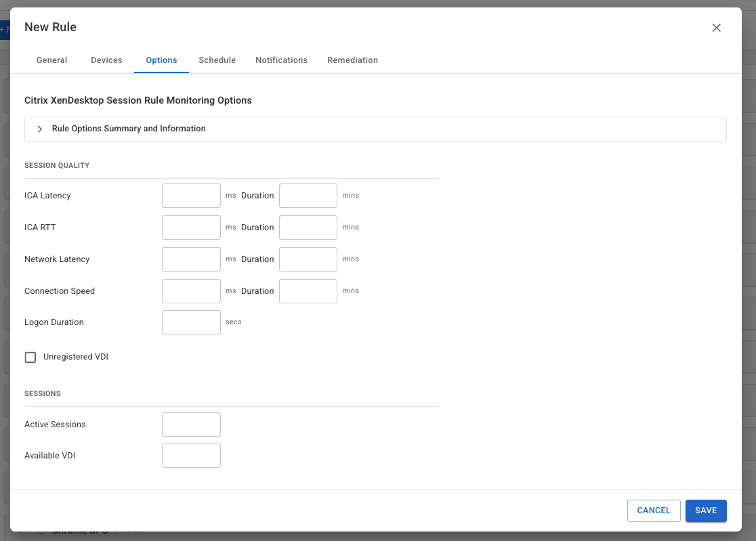Click the ICA Latency ms input field
756x541 pixels.
point(192,196)
